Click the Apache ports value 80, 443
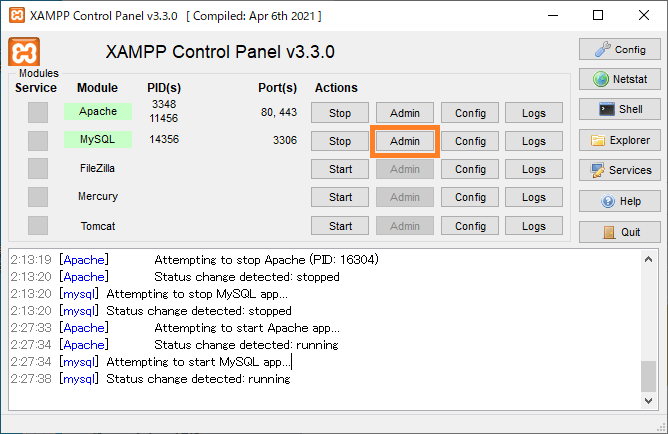 click(x=279, y=112)
